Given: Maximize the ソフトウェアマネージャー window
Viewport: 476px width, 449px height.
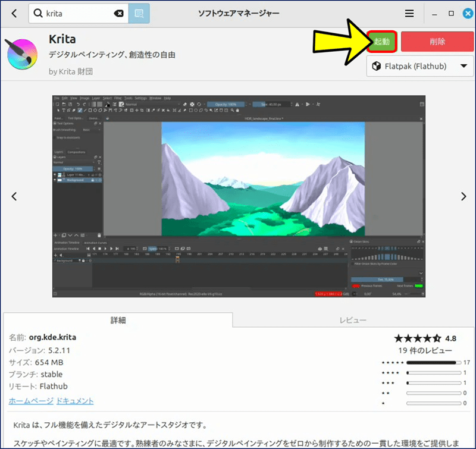Looking at the screenshot, I should tap(450, 13).
